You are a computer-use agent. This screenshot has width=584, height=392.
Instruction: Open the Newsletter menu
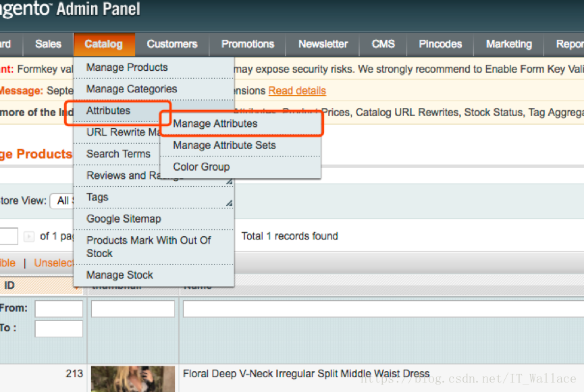pyautogui.click(x=323, y=45)
